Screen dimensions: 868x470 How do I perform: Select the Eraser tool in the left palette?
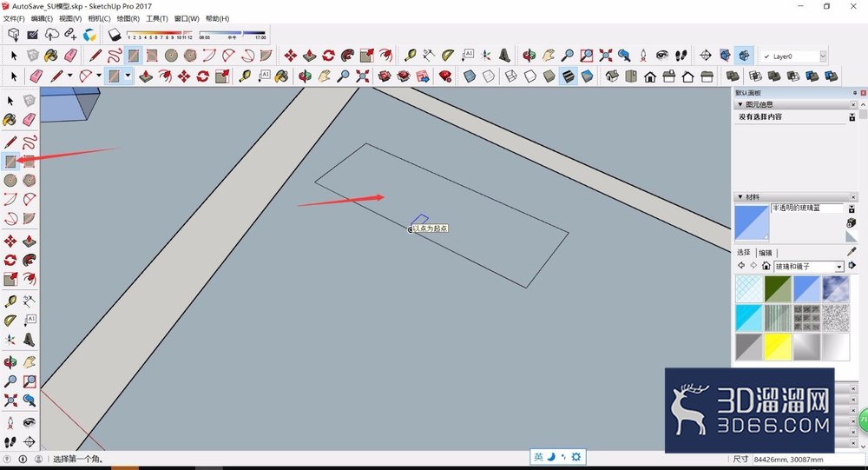click(x=30, y=119)
